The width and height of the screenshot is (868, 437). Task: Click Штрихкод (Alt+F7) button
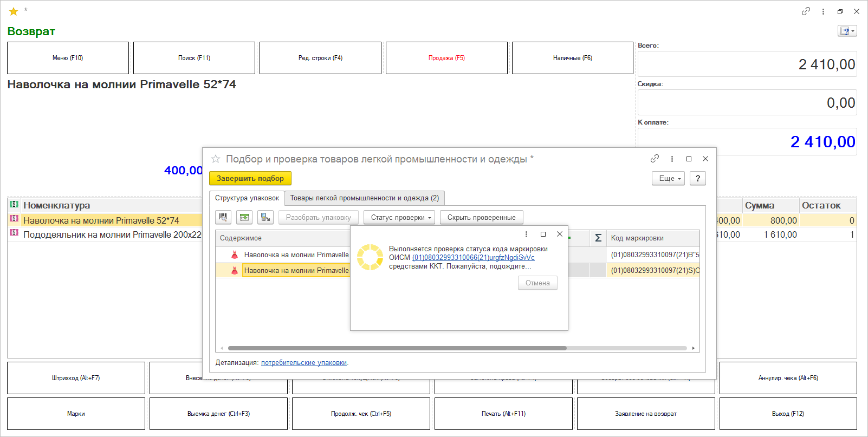[x=76, y=378]
